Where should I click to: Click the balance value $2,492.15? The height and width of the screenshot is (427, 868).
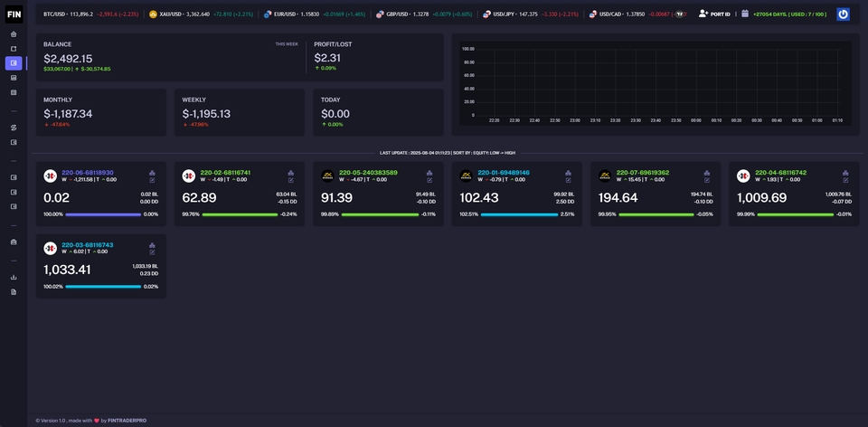pyautogui.click(x=68, y=59)
